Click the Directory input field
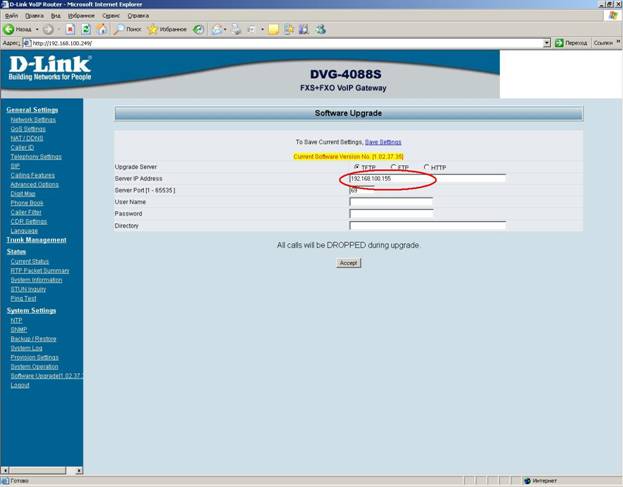Viewport: 623px width, 487px height. pos(427,225)
